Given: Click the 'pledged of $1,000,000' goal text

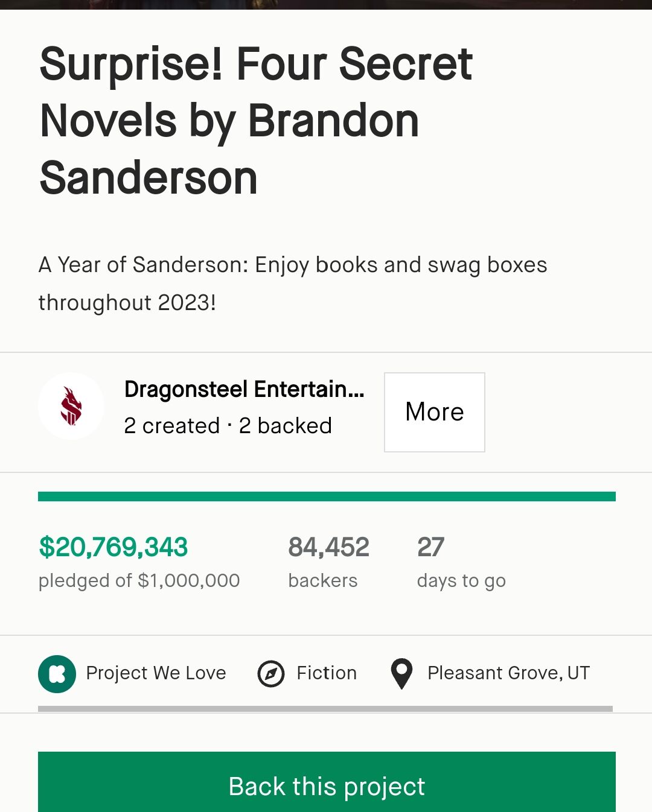Looking at the screenshot, I should tap(139, 580).
